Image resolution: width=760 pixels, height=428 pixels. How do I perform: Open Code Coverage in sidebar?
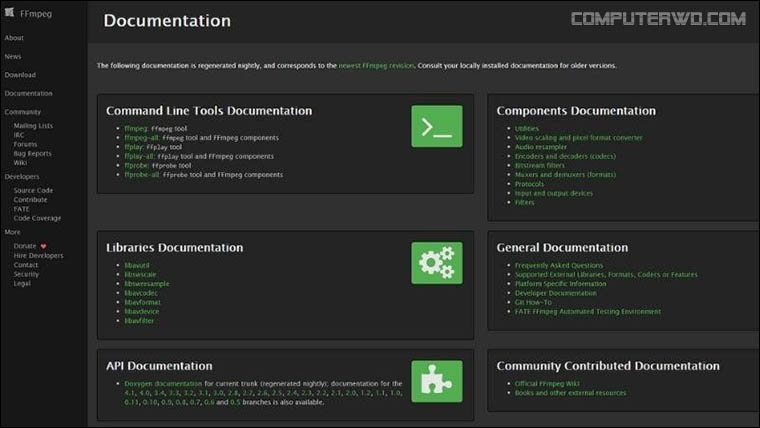(37, 218)
